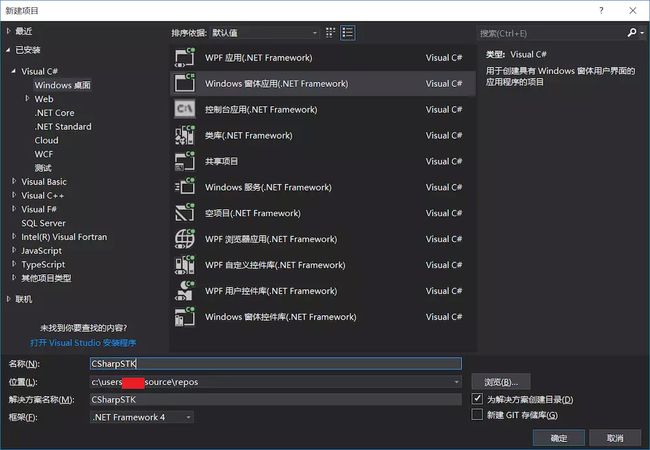
Task: Expand the Visual Basic node
Action: click(14, 181)
